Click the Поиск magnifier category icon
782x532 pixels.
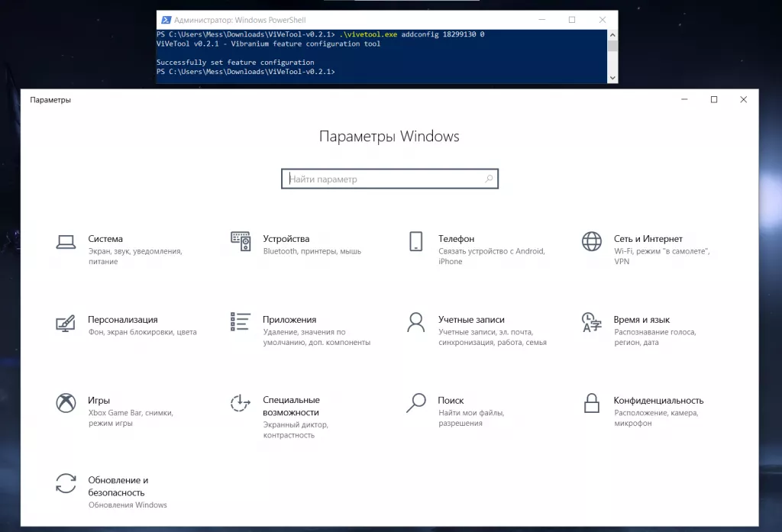[x=415, y=403]
